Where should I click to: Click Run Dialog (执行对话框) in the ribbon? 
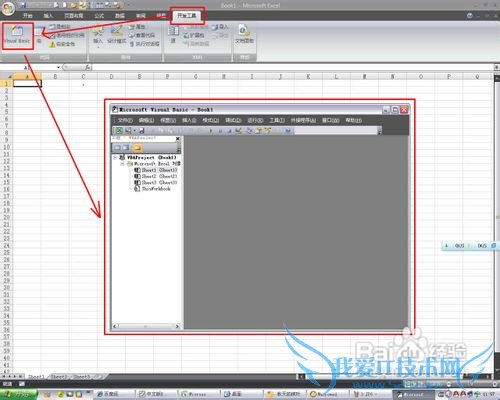click(145, 44)
